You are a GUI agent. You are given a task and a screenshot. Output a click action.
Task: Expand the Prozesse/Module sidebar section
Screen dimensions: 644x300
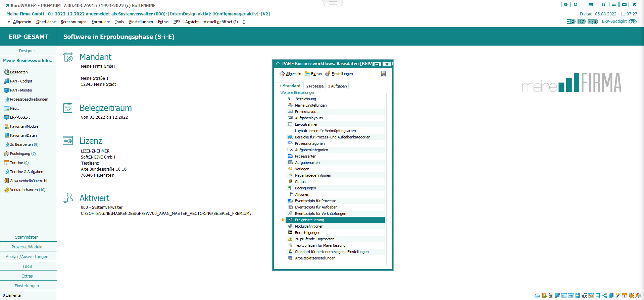[27, 247]
